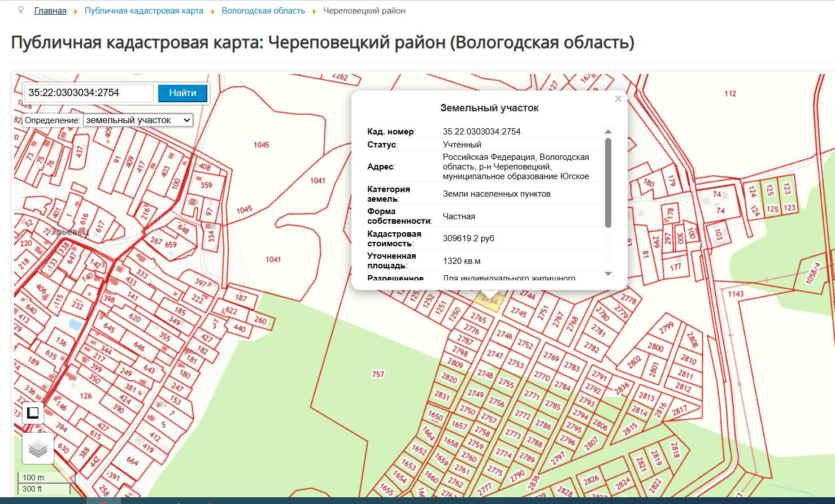Open Публичная кадастровая карта breadcrumb
Image resolution: width=835 pixels, height=504 pixels.
coord(143,11)
